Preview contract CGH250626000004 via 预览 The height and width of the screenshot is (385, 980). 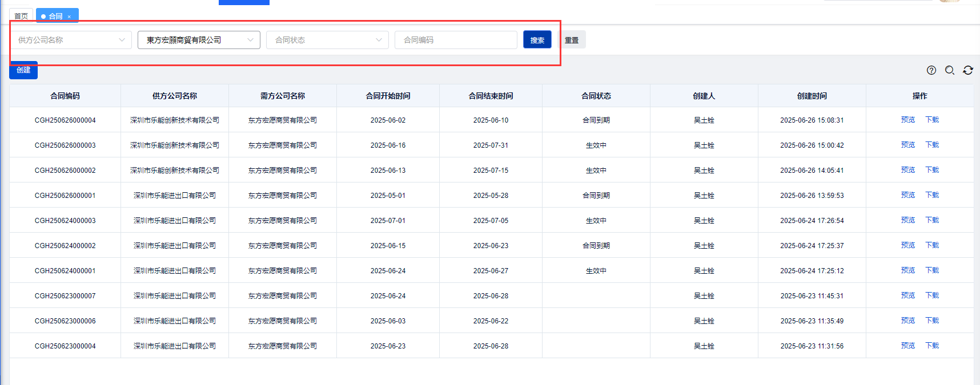pyautogui.click(x=907, y=120)
